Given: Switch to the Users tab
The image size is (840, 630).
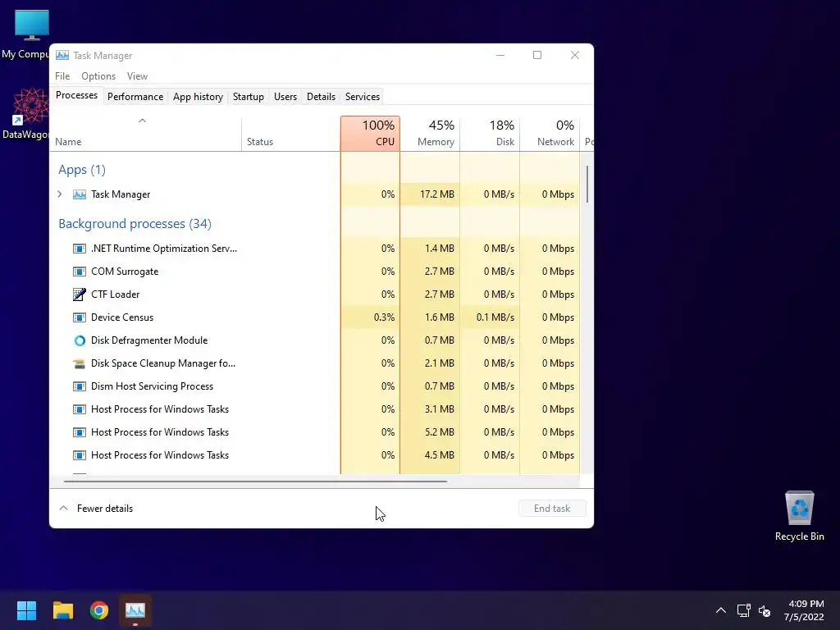Looking at the screenshot, I should (285, 97).
